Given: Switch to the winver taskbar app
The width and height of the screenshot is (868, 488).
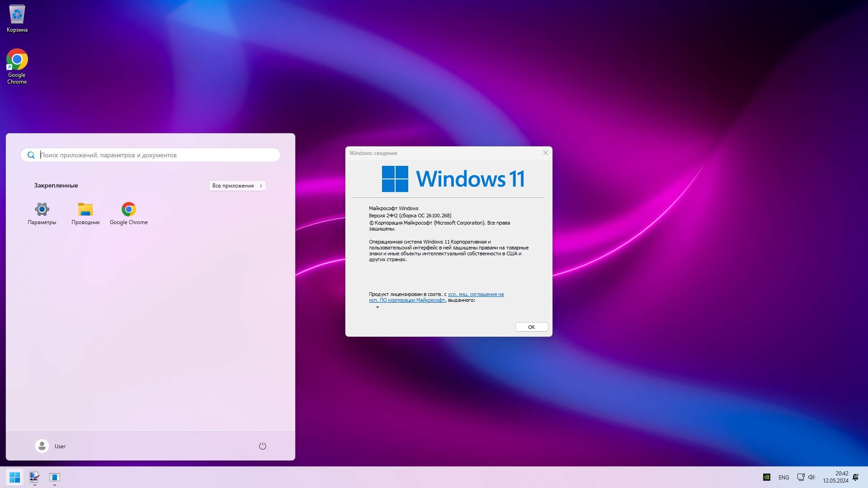Looking at the screenshot, I should tap(54, 477).
